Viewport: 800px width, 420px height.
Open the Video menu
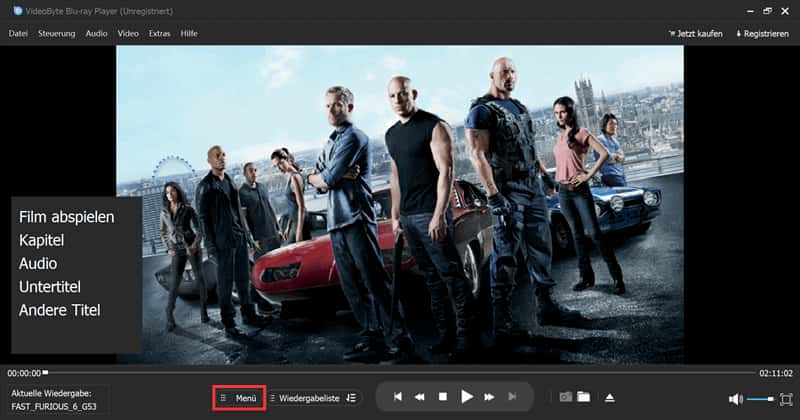tap(128, 34)
